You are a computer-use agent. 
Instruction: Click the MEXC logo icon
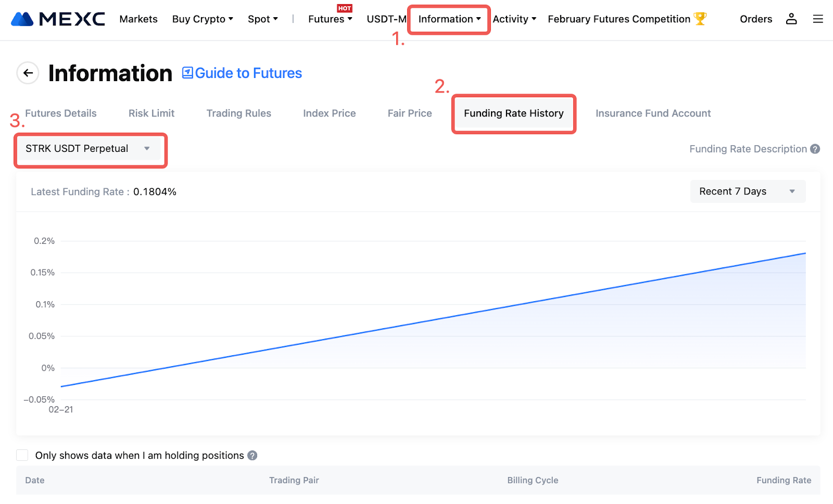(x=22, y=19)
